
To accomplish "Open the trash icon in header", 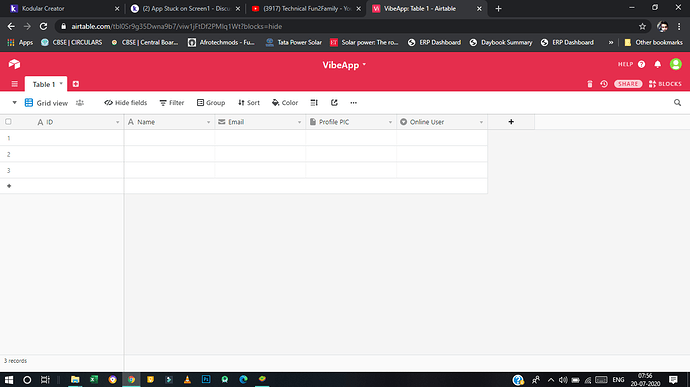I will pyautogui.click(x=590, y=84).
